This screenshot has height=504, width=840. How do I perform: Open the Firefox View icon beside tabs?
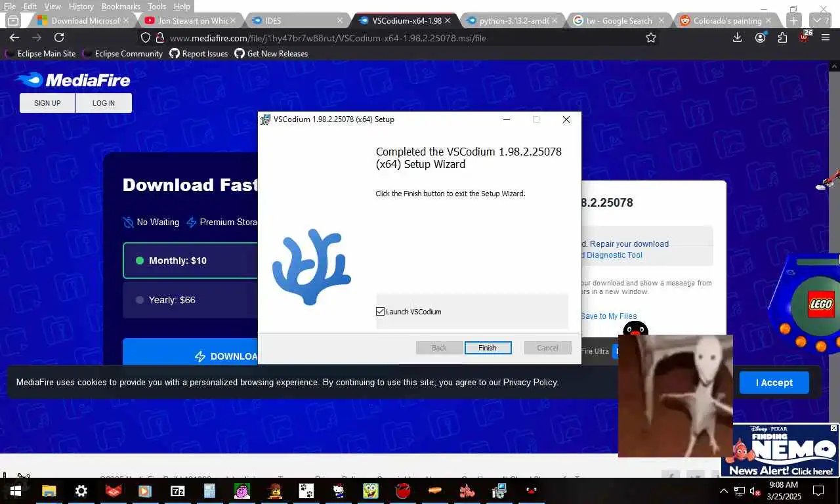pyautogui.click(x=12, y=21)
